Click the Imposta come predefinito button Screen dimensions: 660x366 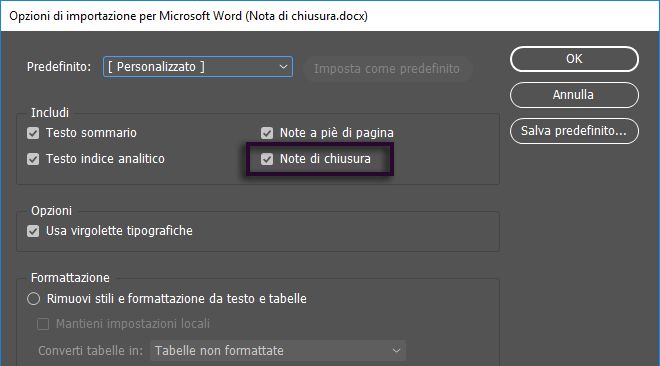coord(387,69)
